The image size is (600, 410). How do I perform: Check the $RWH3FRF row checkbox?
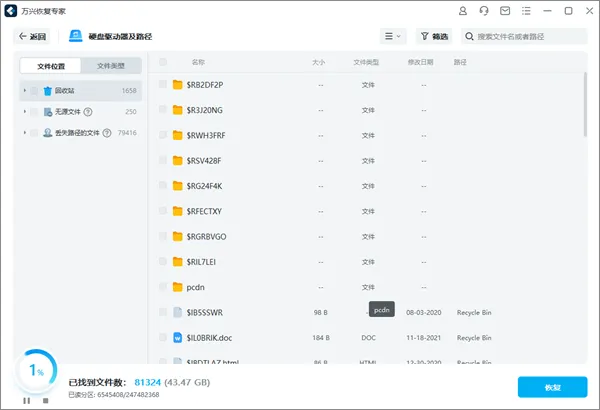pyautogui.click(x=163, y=135)
